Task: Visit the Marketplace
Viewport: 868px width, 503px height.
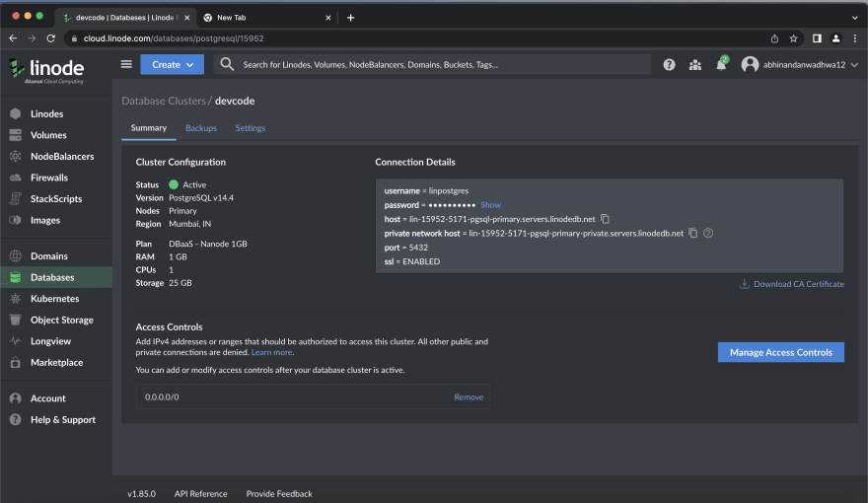Action: (56, 362)
